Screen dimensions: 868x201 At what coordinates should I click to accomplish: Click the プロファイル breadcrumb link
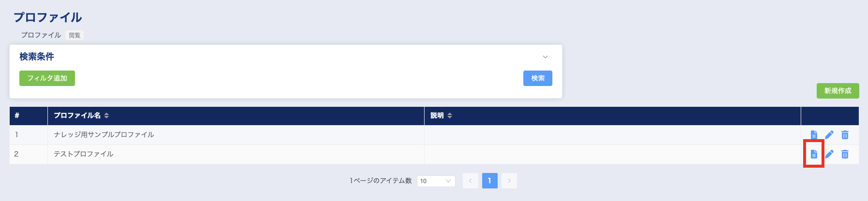[x=41, y=35]
